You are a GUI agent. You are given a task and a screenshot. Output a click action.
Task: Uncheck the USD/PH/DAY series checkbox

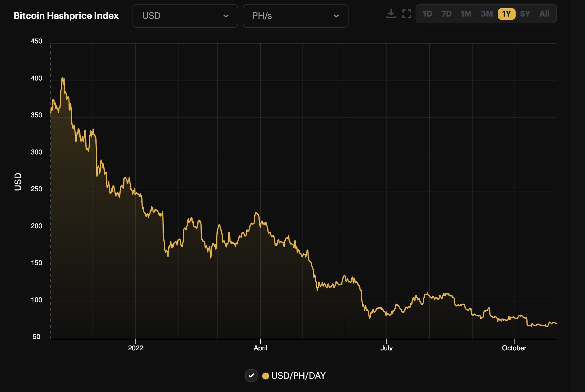251,375
